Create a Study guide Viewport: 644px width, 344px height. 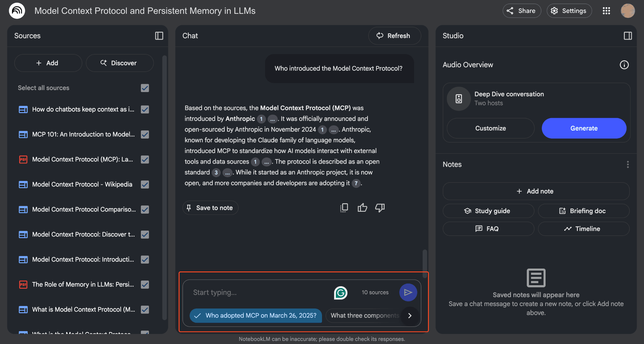coord(488,211)
